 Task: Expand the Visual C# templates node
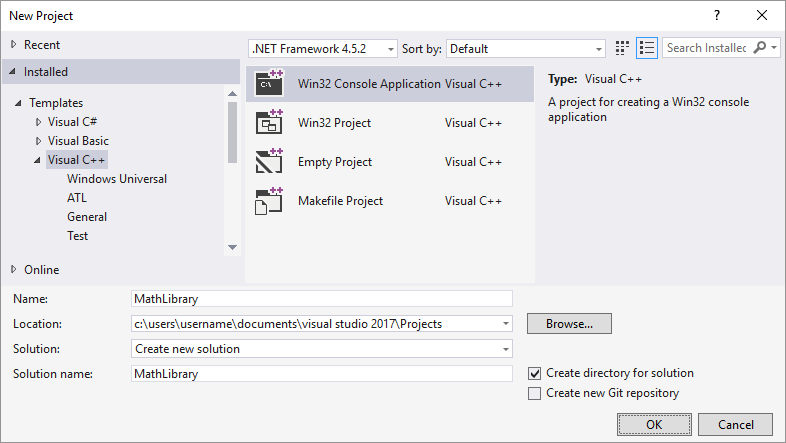coord(39,122)
